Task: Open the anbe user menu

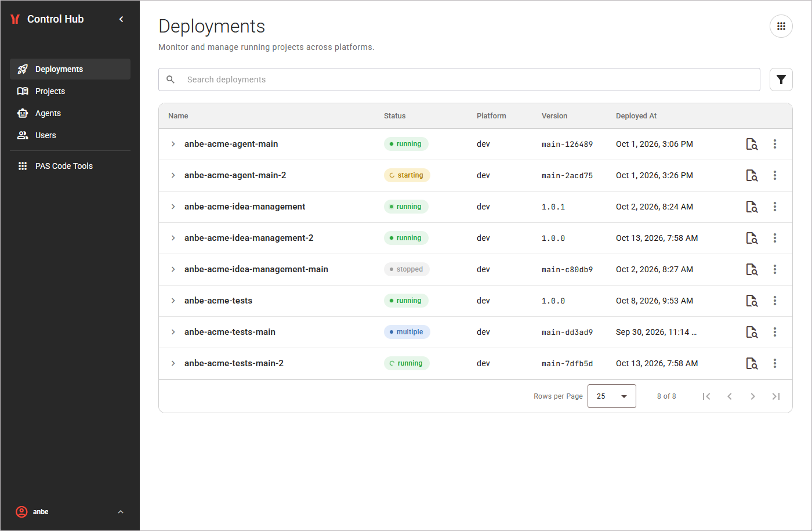Action: point(70,512)
